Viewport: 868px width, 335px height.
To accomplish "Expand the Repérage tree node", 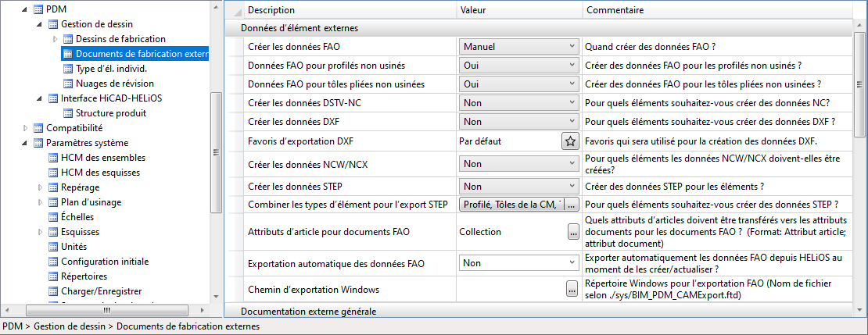I will [x=41, y=187].
